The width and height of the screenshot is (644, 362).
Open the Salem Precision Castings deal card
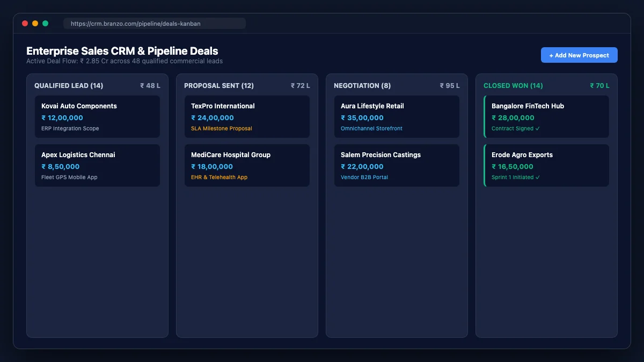click(x=397, y=166)
